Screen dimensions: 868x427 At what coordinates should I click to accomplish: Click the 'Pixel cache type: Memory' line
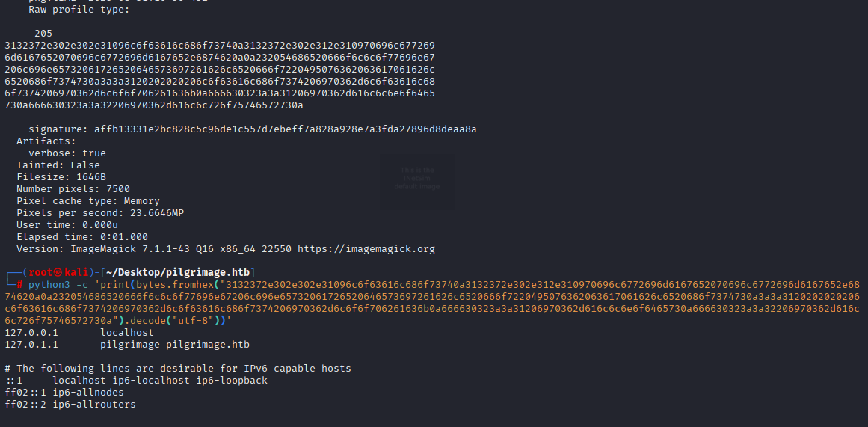coord(88,201)
